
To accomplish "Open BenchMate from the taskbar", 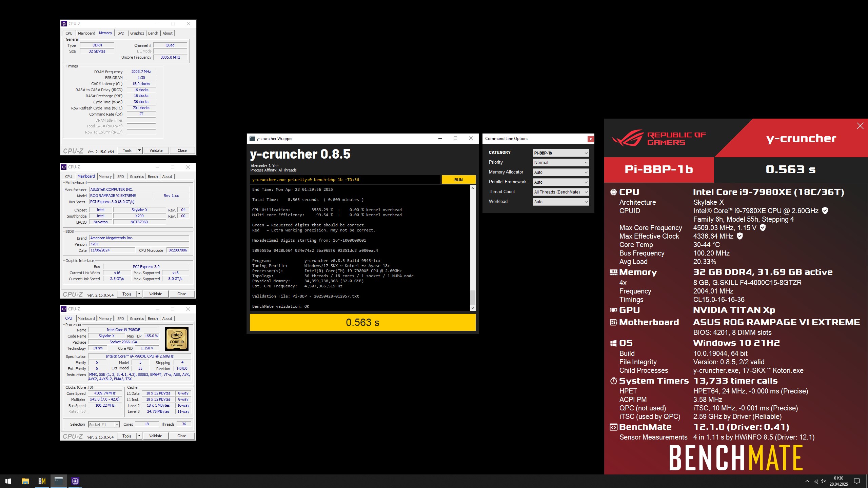I will (42, 481).
